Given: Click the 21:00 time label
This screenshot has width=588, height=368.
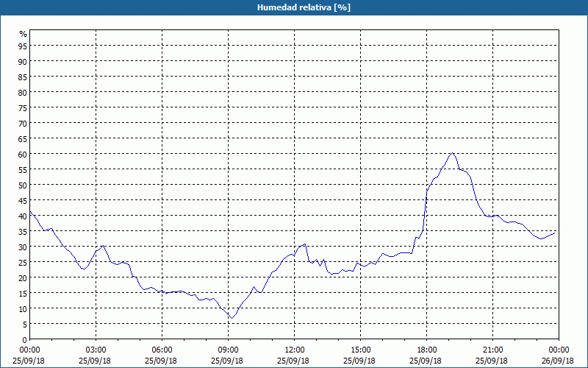Looking at the screenshot, I should (492, 350).
